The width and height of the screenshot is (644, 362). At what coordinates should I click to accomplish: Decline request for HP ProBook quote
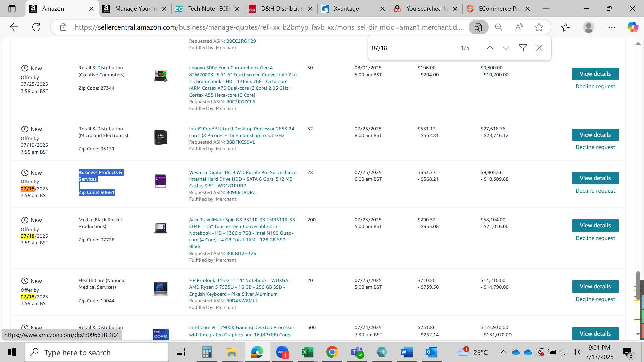tap(595, 299)
